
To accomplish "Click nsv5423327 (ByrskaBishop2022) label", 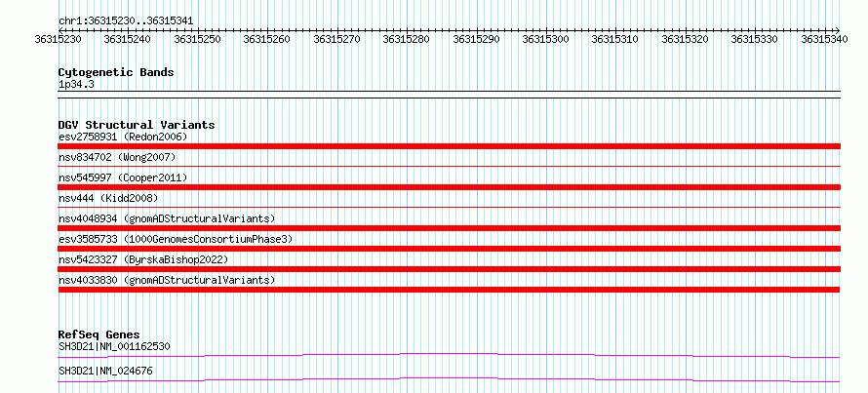I will 143,259.
